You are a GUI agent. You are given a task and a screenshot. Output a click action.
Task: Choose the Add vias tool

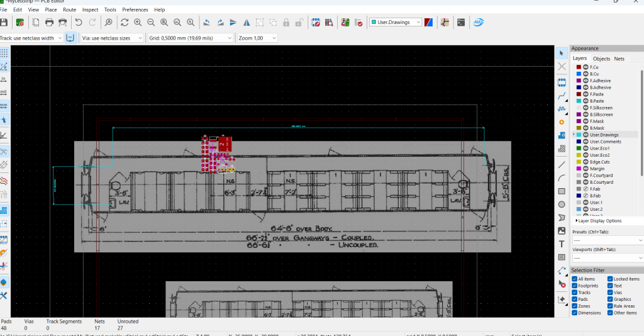pos(562,121)
